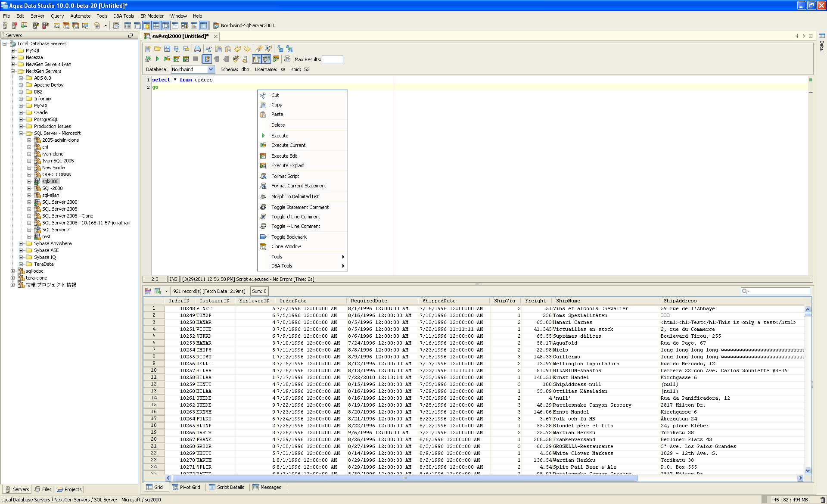The image size is (827, 504).
Task: Open the Database Northwind dropdown
Action: (211, 69)
